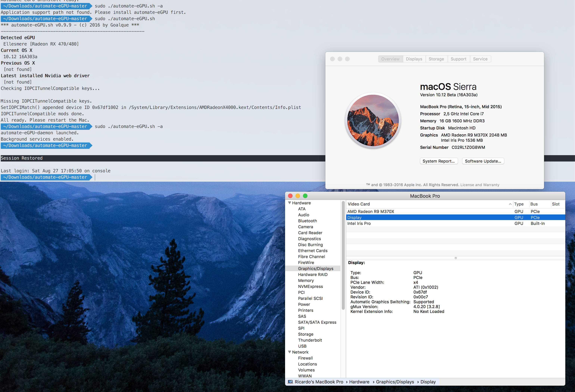Viewport: 575px width, 392px height.
Task: Click Hardware in the bottom path bar
Action: coord(359,382)
